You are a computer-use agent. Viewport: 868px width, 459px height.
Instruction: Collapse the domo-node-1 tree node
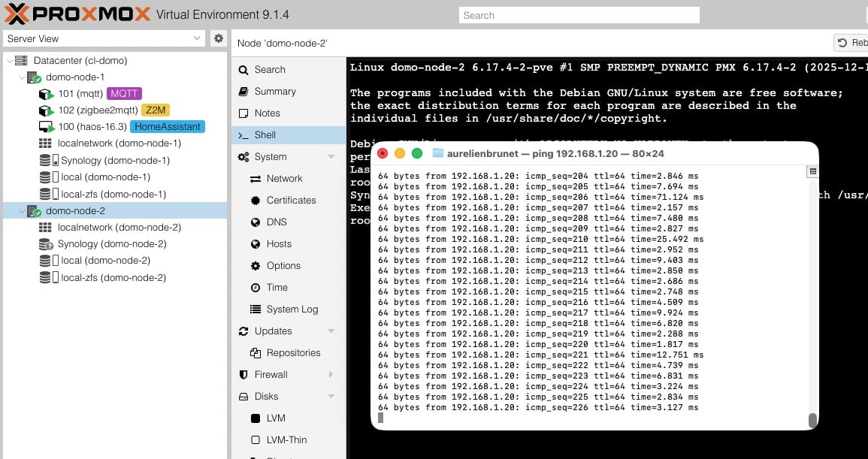tap(22, 77)
